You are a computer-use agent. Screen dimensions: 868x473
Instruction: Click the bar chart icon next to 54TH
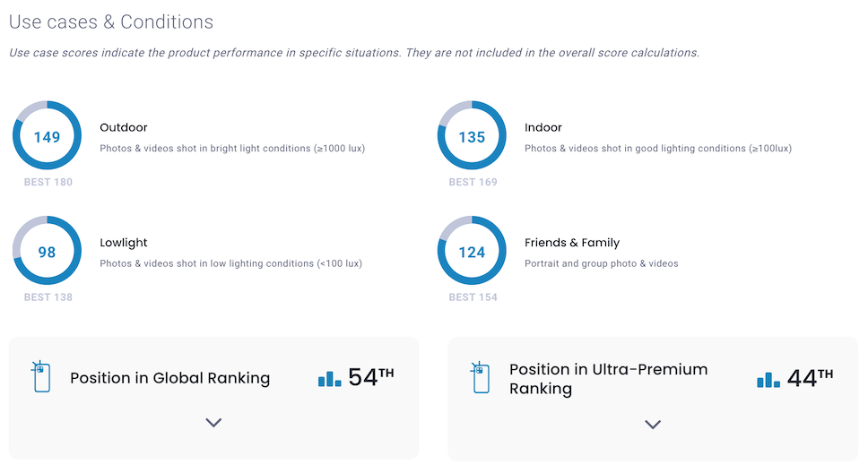click(x=330, y=378)
